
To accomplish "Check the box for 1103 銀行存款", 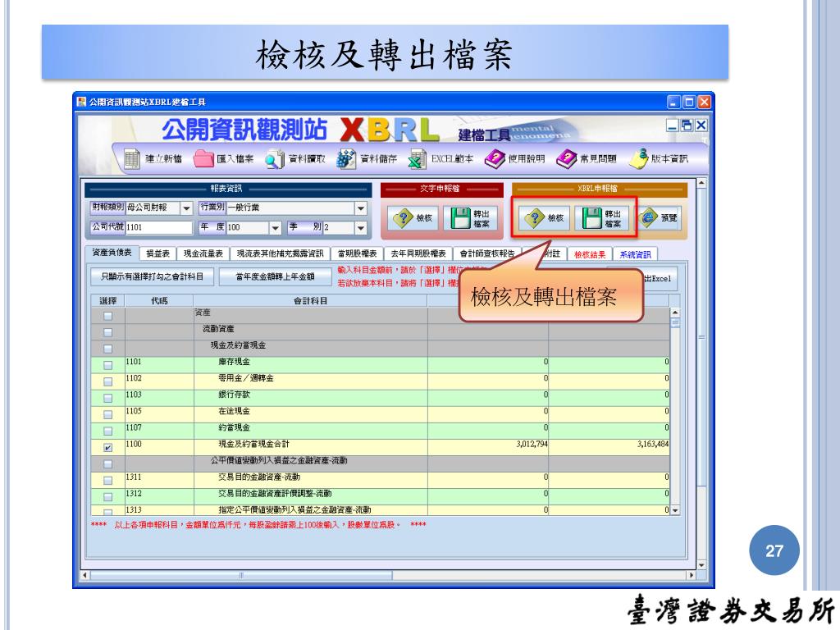I will (x=107, y=398).
